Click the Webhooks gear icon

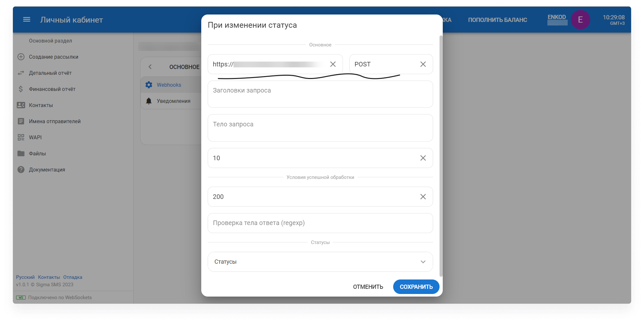(x=149, y=85)
